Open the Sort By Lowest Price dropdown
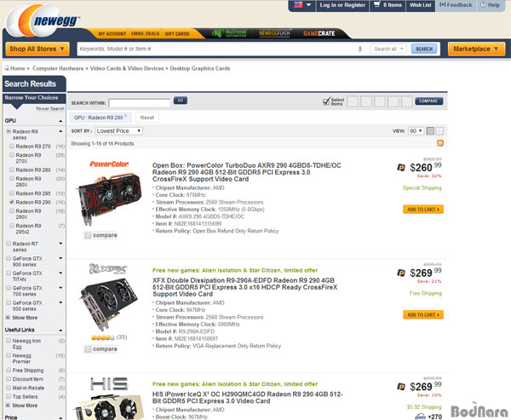The image size is (511, 420). point(118,130)
